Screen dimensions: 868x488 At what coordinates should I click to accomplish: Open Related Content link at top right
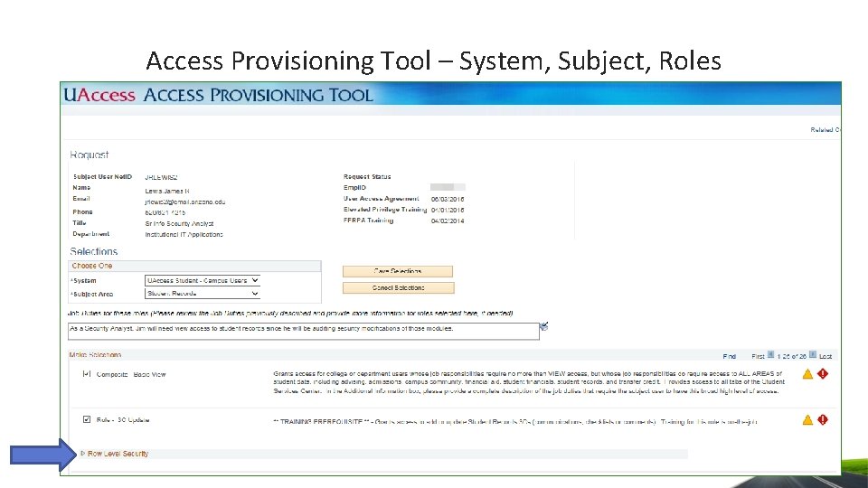826,130
